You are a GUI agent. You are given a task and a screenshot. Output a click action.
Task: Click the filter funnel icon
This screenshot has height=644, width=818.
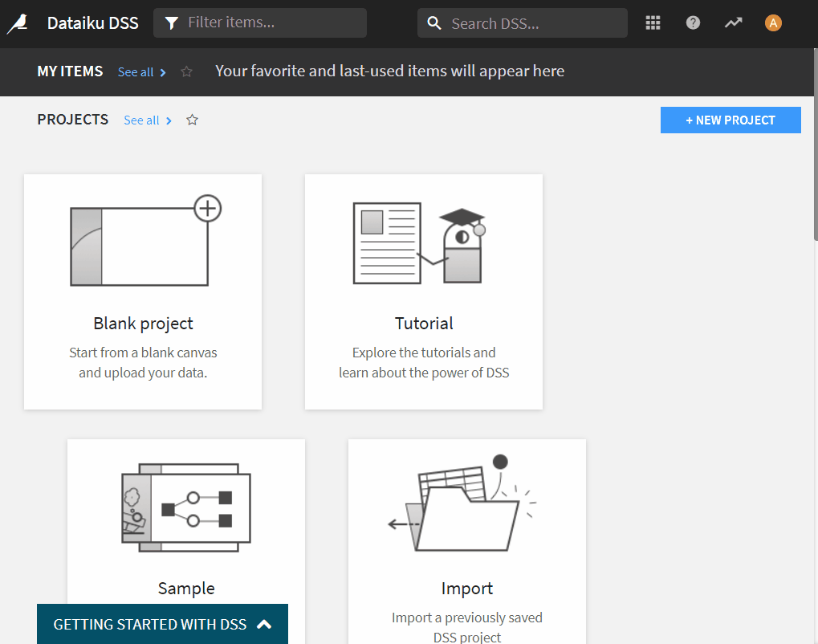pos(172,23)
